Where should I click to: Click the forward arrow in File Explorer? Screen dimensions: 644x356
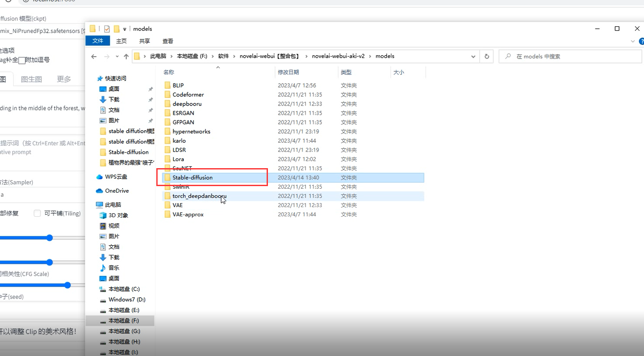tap(107, 56)
